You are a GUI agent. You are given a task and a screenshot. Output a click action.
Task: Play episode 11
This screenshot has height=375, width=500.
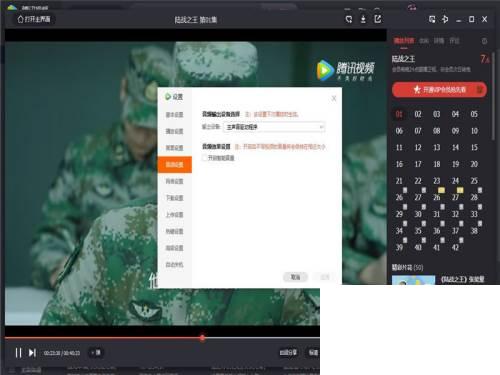399,148
